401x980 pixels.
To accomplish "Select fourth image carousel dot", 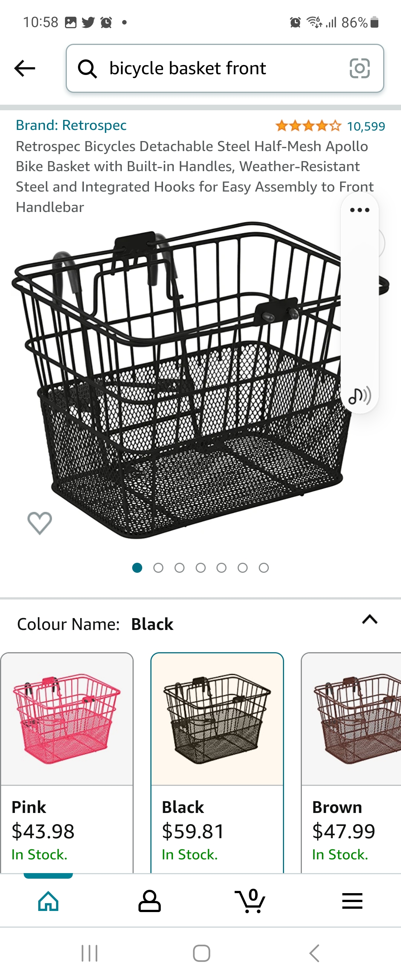I will (x=200, y=568).
